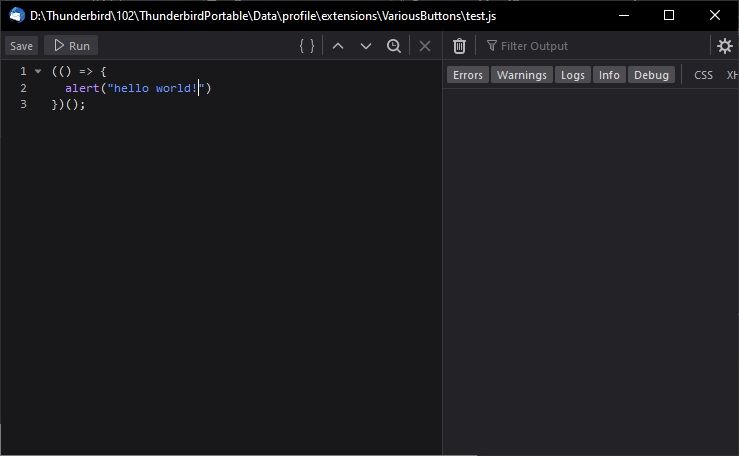Go to next expression with down chevron
The height and width of the screenshot is (456, 739).
(x=366, y=46)
